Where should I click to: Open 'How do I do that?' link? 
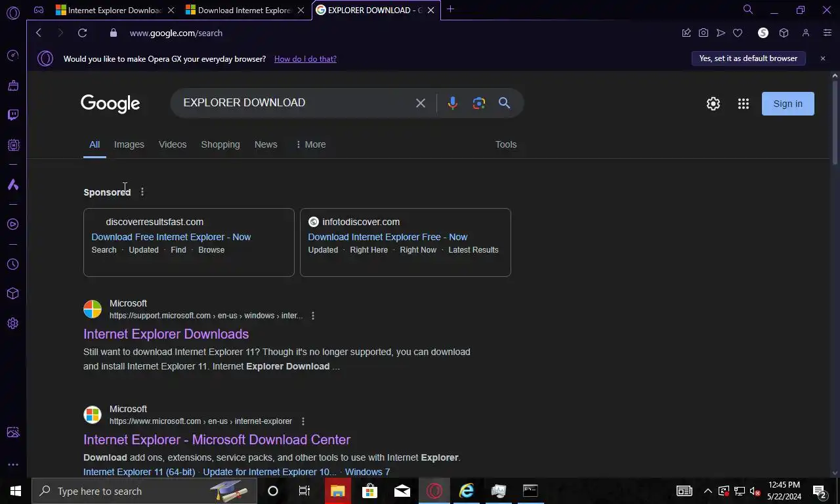305,58
